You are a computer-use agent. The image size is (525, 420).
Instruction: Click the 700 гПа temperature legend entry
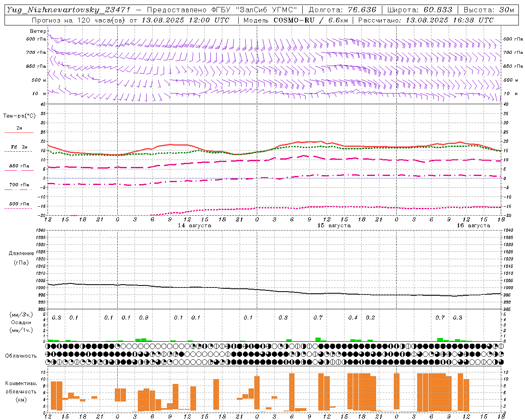tap(19, 185)
